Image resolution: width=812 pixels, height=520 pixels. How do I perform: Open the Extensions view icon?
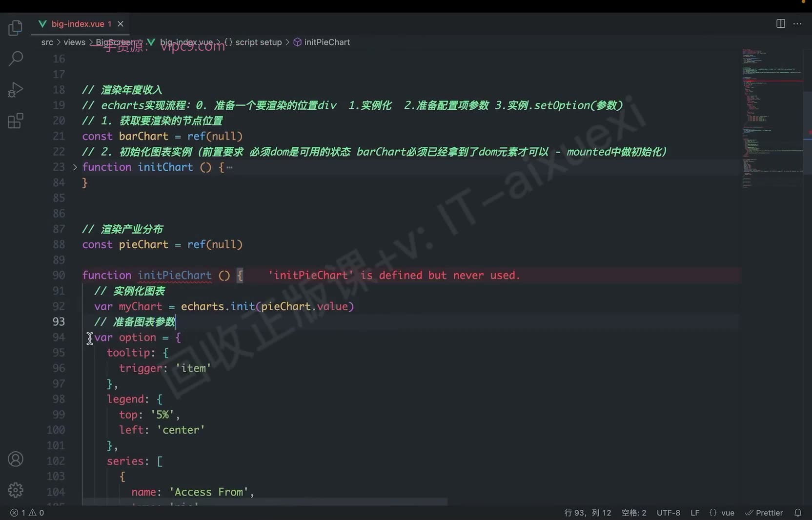[x=16, y=120]
